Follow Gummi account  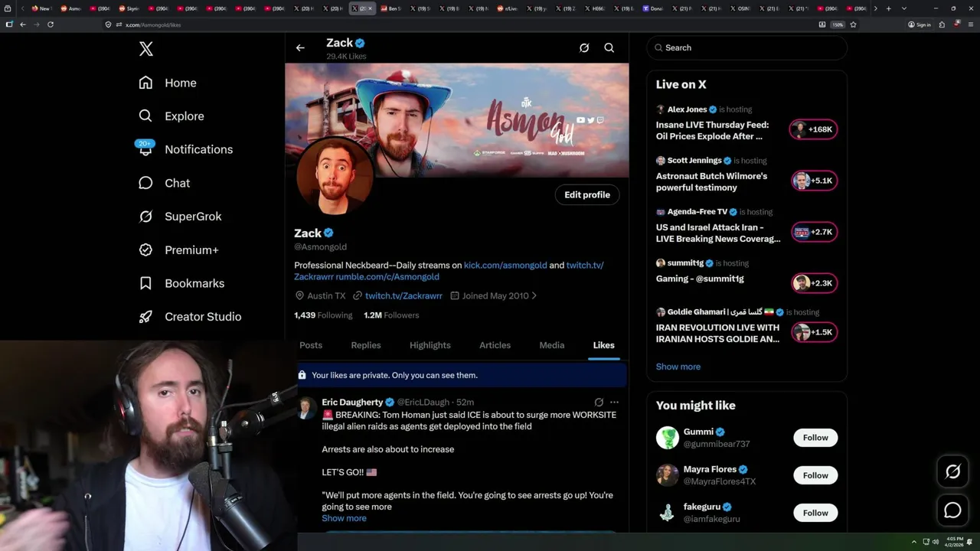click(x=815, y=438)
